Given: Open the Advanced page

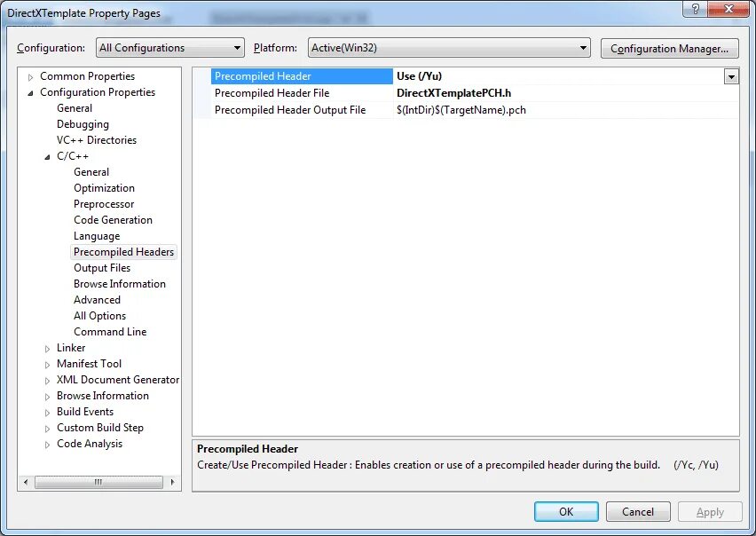Looking at the screenshot, I should coord(97,299).
